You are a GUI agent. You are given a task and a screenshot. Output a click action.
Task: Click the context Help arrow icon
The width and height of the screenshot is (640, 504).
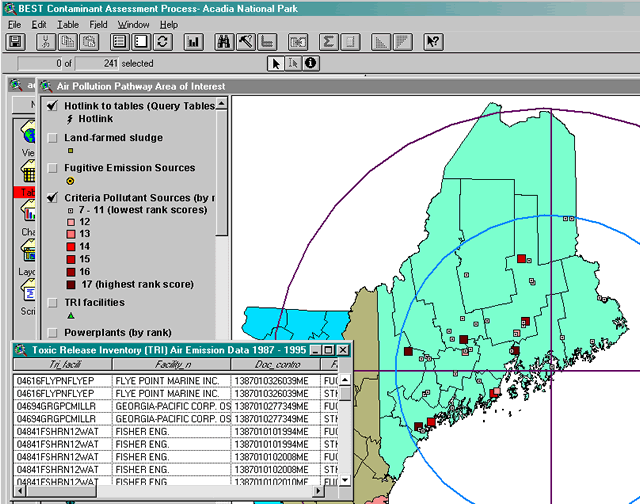point(433,42)
